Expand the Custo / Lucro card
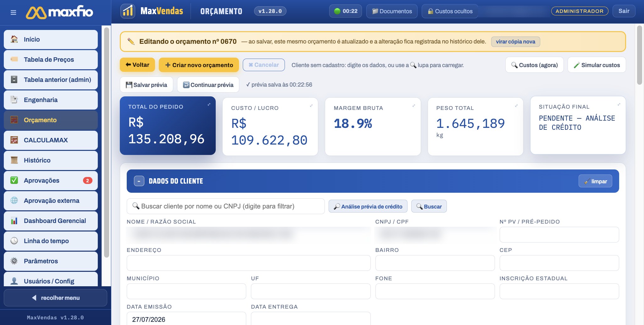 point(311,106)
